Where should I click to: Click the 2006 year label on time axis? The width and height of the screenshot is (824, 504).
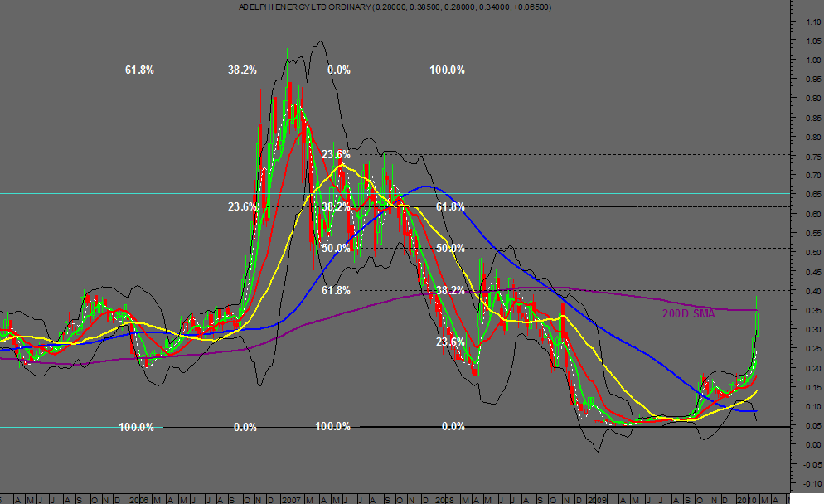138,499
